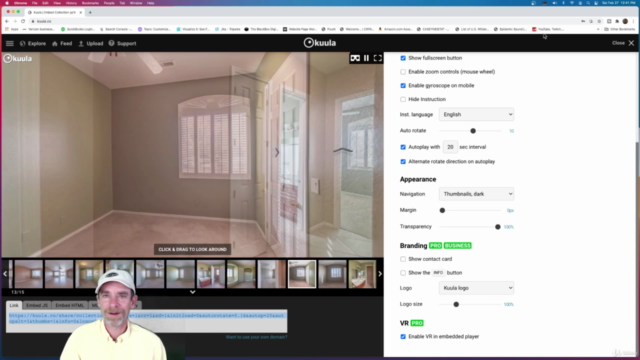Screen dimensions: 640x360
Task: Open the Logo dropdown
Action: (476, 288)
